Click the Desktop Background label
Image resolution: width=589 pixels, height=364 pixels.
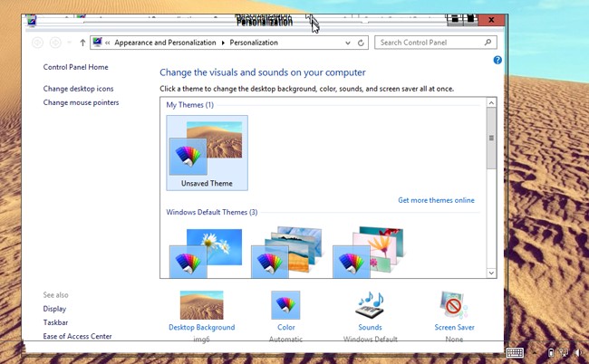click(x=202, y=328)
